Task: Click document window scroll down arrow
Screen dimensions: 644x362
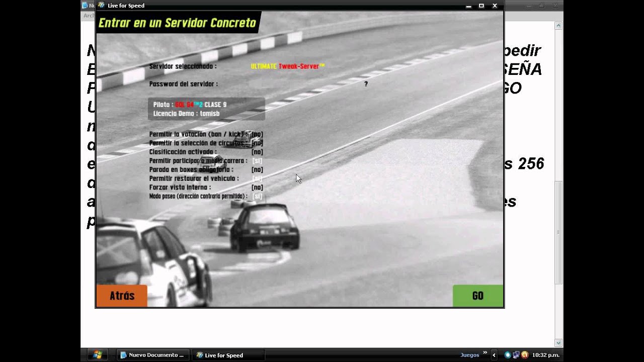Action: 558,343
